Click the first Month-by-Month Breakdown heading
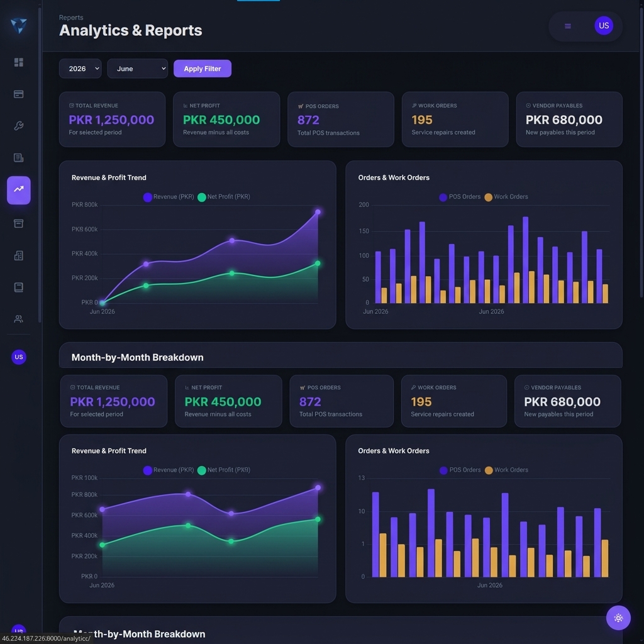The width and height of the screenshot is (644, 644). click(137, 357)
